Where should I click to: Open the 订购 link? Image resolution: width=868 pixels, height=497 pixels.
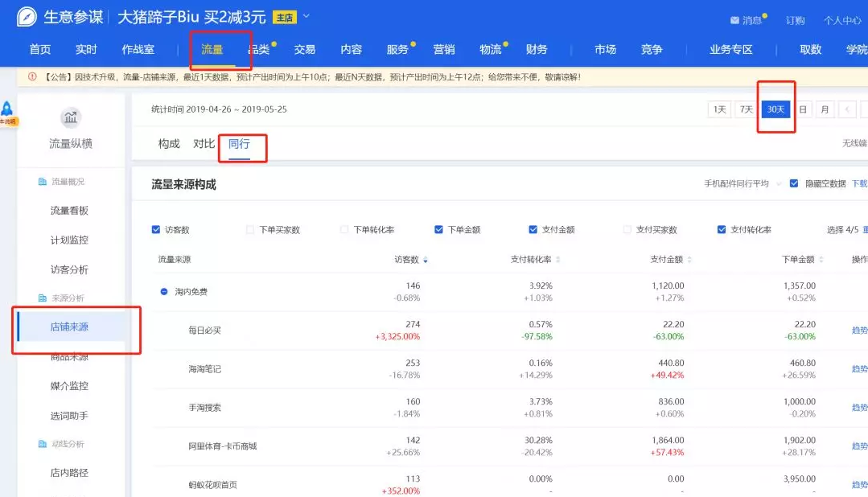click(795, 20)
